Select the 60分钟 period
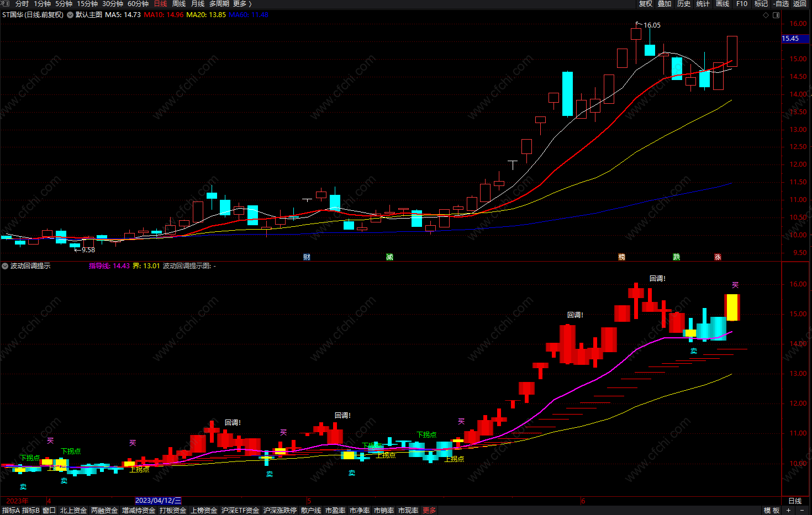The image size is (812, 515). [x=138, y=4]
